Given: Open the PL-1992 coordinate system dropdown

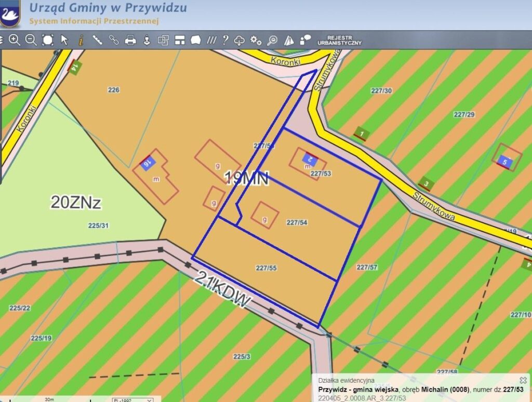Looking at the screenshot, I should tap(132, 400).
